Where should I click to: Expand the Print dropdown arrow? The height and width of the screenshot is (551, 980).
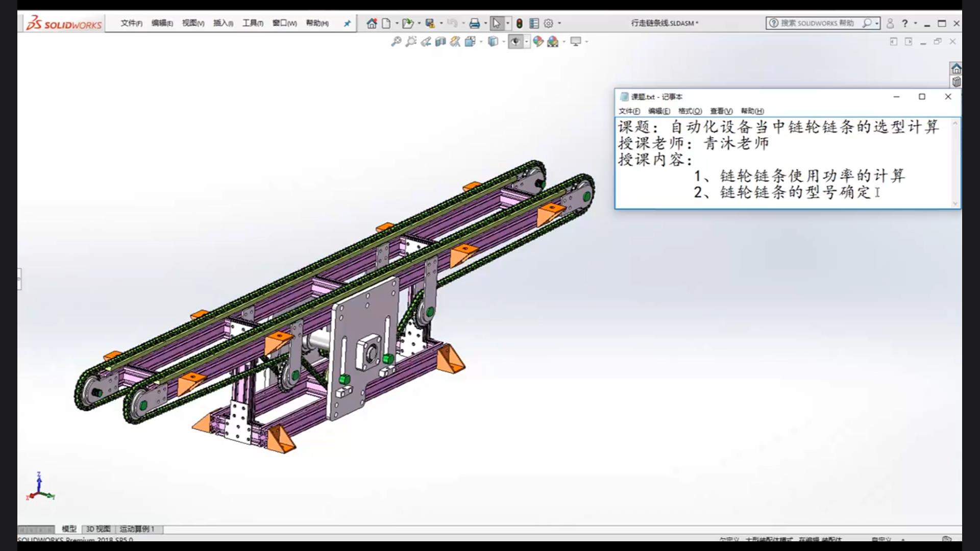pos(485,23)
